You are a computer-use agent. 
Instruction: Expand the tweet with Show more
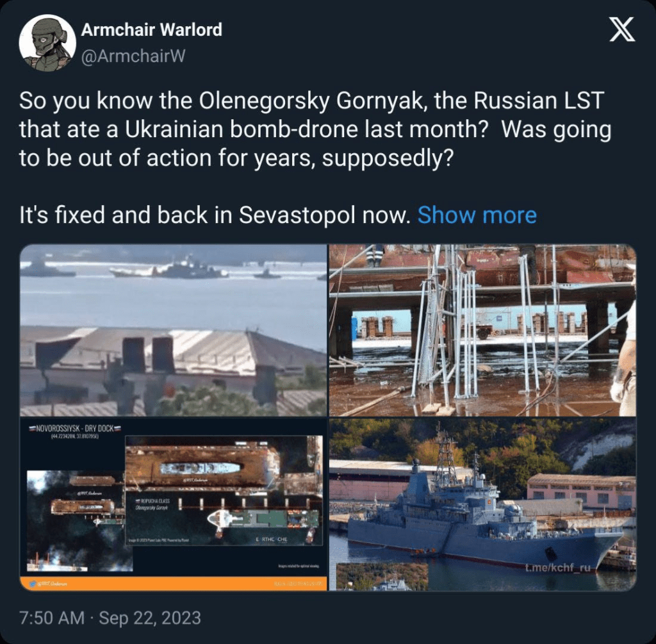point(477,215)
